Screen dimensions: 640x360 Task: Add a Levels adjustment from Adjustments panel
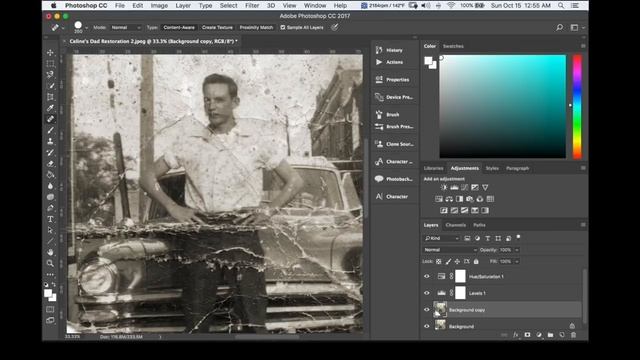click(x=454, y=187)
